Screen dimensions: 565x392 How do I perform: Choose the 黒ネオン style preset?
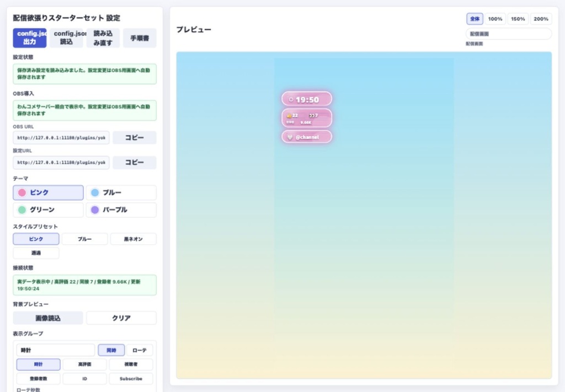(x=134, y=239)
